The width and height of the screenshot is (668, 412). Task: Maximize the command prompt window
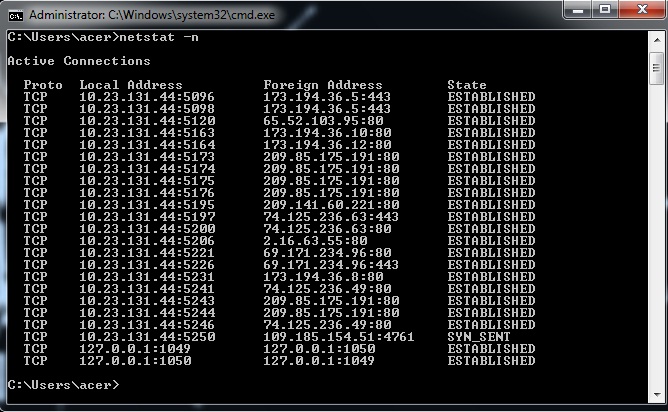tap(605, 9)
